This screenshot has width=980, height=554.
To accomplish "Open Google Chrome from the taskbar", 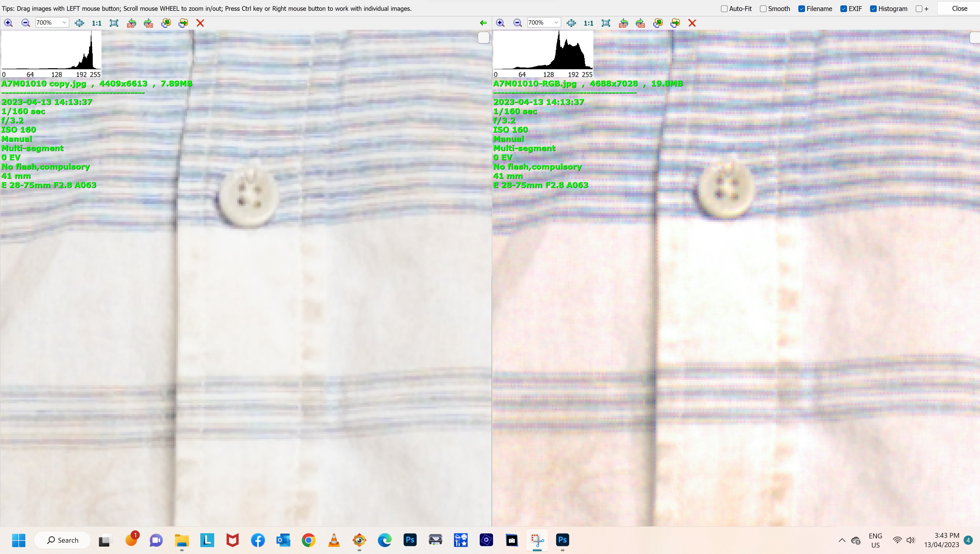I will [308, 540].
